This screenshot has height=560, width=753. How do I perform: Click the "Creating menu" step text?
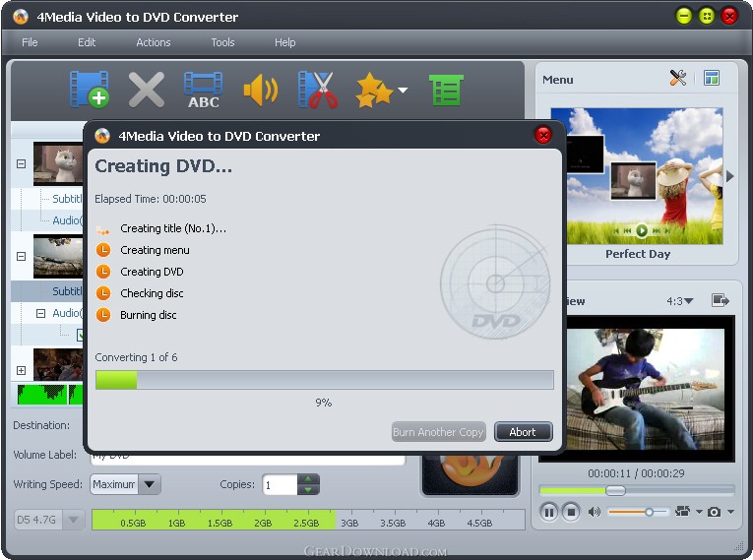tap(155, 250)
